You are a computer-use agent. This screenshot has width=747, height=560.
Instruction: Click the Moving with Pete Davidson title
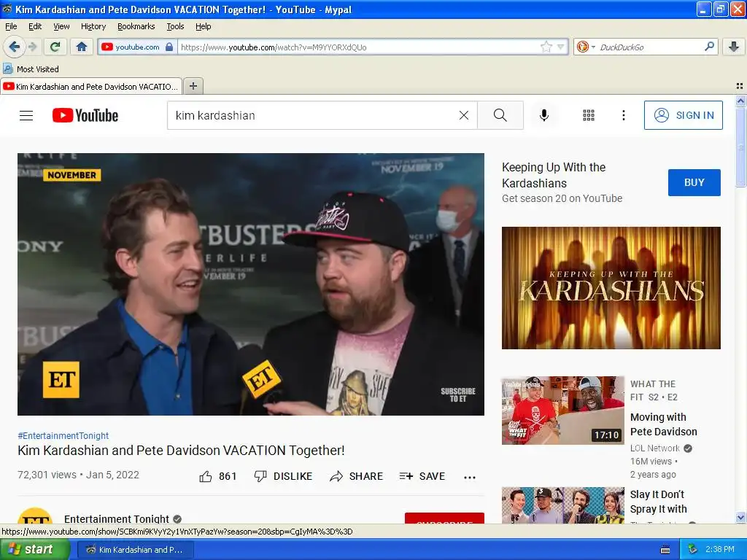663,424
